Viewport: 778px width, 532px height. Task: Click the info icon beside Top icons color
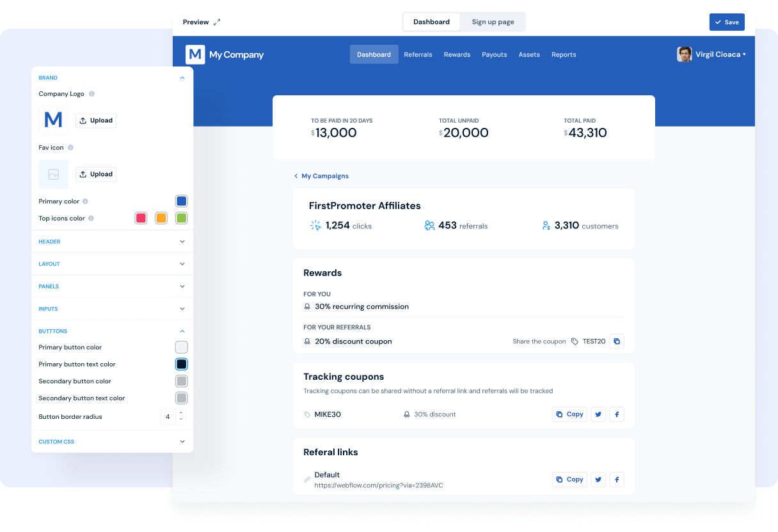pyautogui.click(x=91, y=218)
